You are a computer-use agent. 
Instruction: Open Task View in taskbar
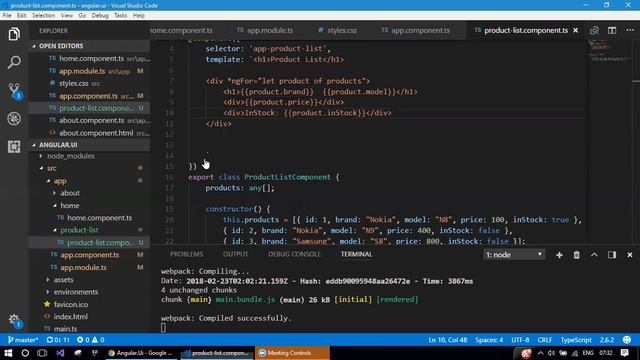pyautogui.click(x=42, y=353)
